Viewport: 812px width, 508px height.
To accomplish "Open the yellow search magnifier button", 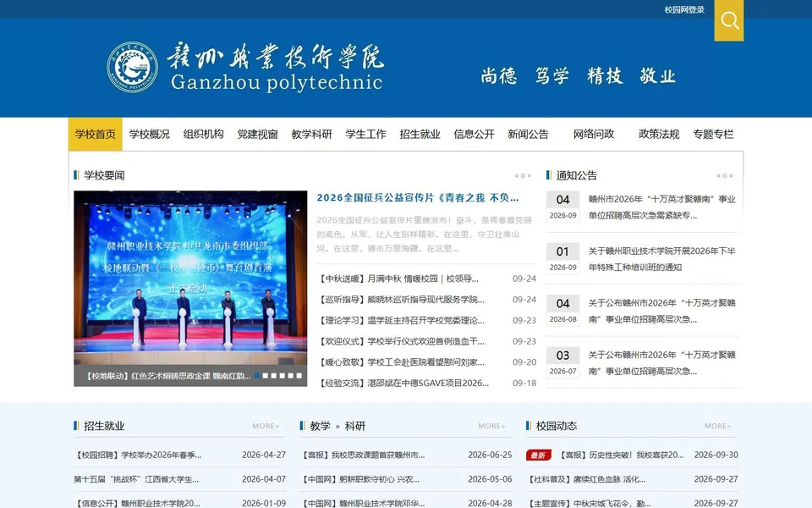I will pyautogui.click(x=728, y=20).
